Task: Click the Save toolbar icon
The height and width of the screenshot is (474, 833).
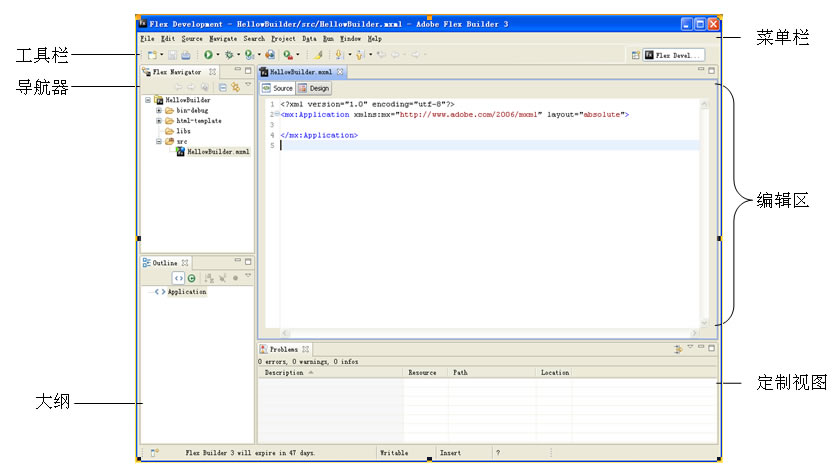Action: click(x=173, y=55)
